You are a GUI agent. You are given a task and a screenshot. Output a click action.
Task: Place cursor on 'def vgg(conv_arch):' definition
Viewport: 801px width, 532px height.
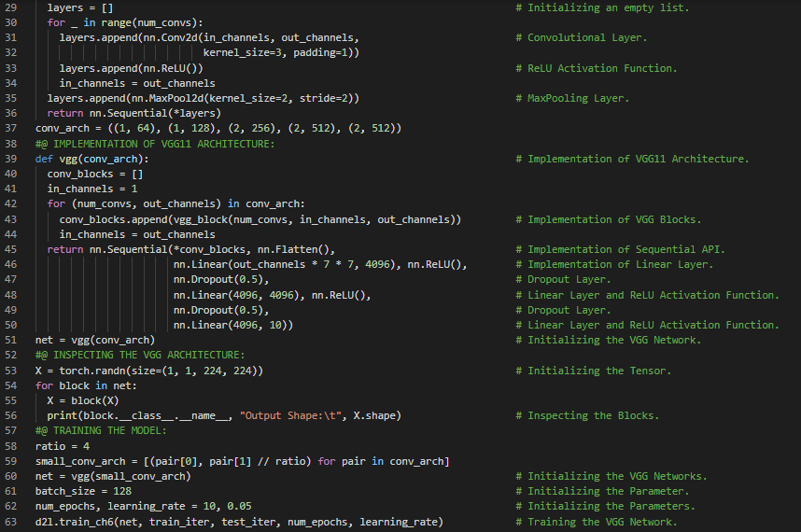pyautogui.click(x=91, y=159)
